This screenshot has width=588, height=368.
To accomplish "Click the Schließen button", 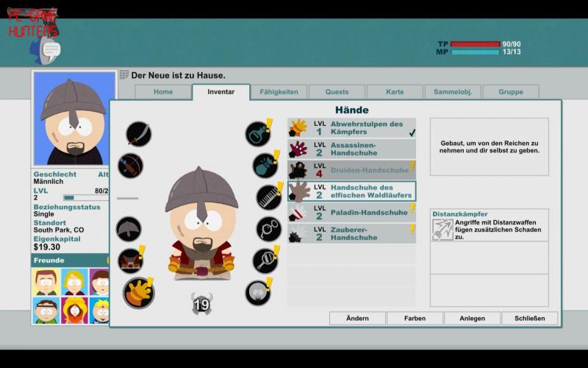I will point(529,319).
